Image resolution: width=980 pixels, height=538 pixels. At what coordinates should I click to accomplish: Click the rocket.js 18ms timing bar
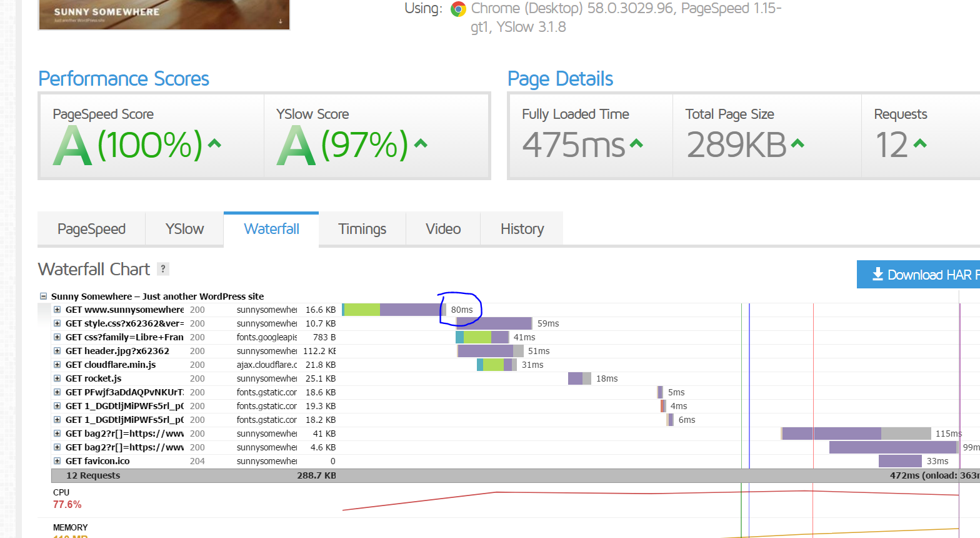tap(579, 378)
